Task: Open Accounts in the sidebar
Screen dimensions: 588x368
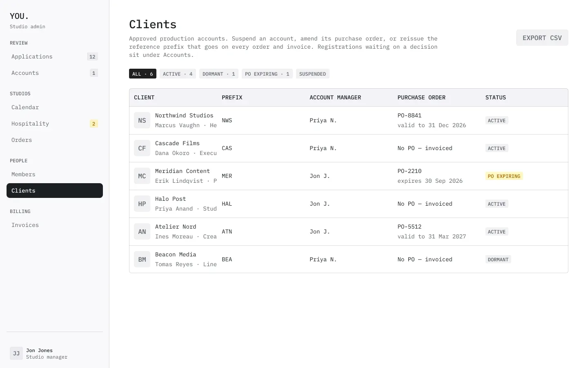Action: coord(55,73)
